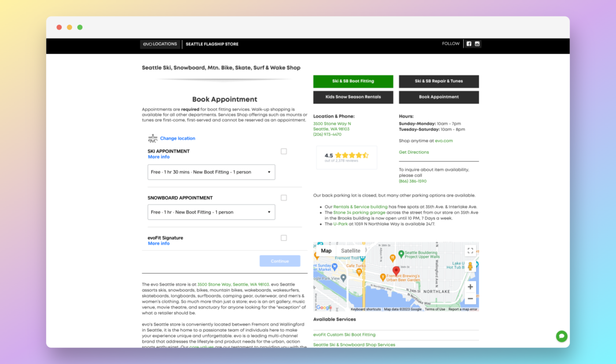Click the evo Locations logo
The height and width of the screenshot is (364, 616).
[160, 44]
